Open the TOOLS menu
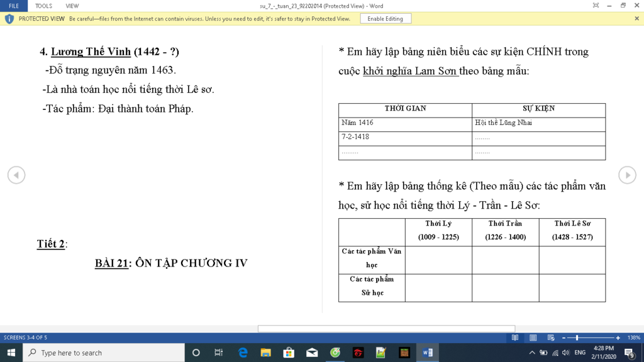 pos(43,6)
